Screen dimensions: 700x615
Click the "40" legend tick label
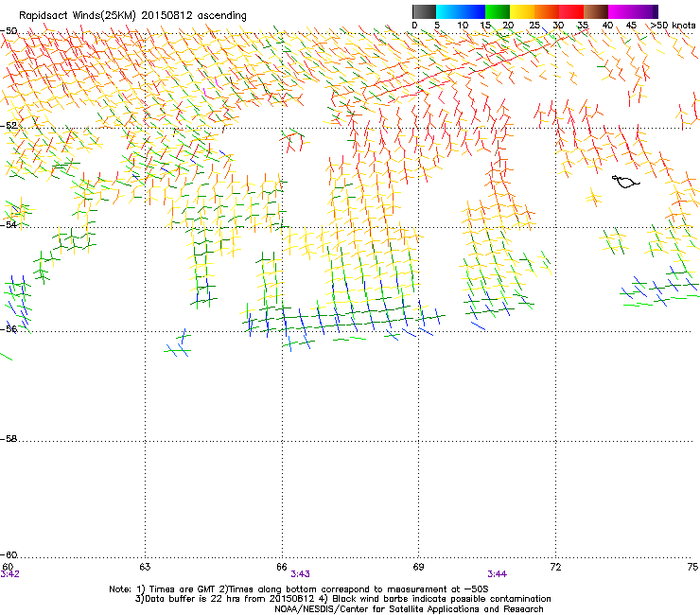click(607, 26)
